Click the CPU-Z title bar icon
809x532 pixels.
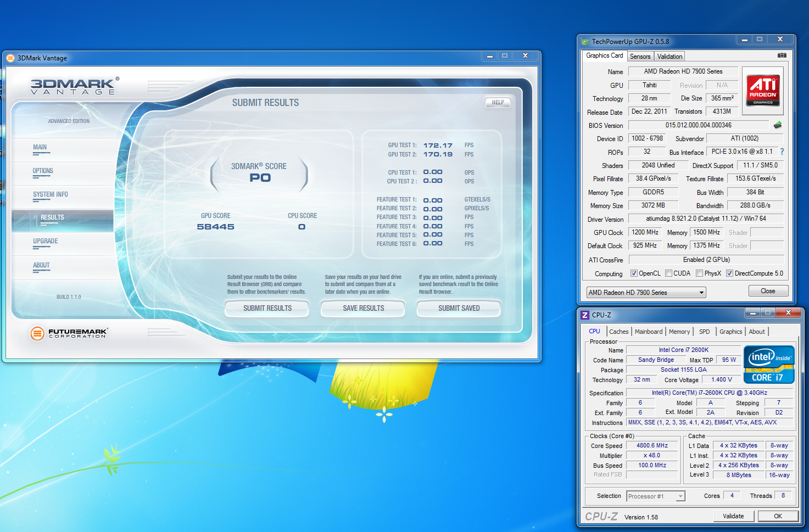(x=585, y=315)
